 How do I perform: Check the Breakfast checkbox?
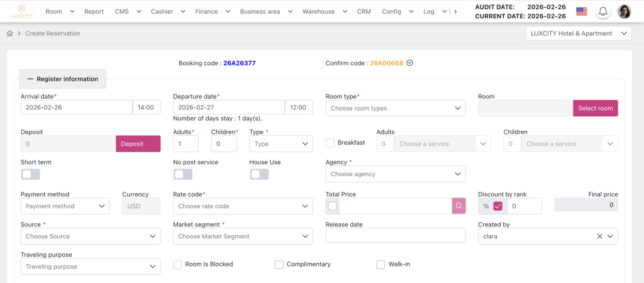click(x=330, y=143)
